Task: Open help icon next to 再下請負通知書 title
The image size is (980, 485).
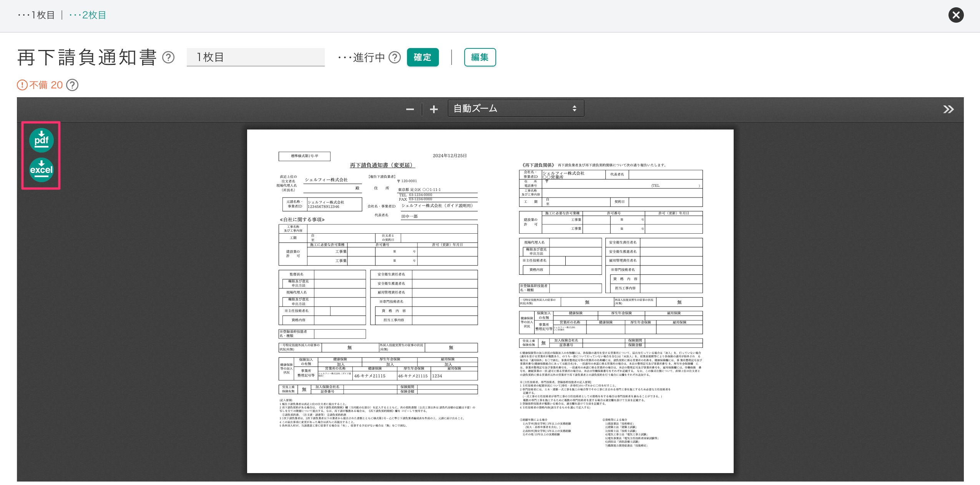Action: click(x=168, y=58)
